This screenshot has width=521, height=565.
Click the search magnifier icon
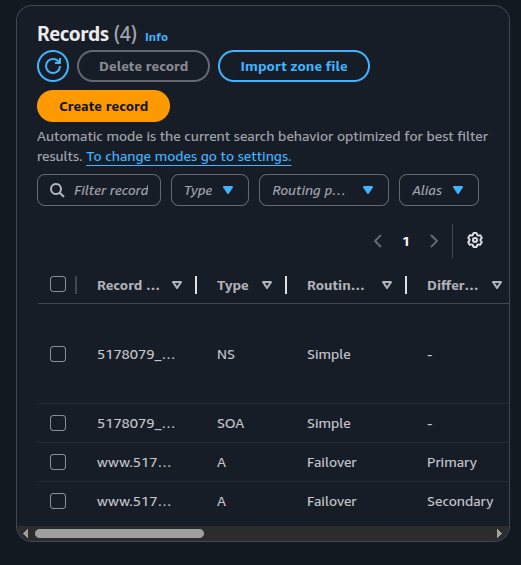(x=57, y=190)
